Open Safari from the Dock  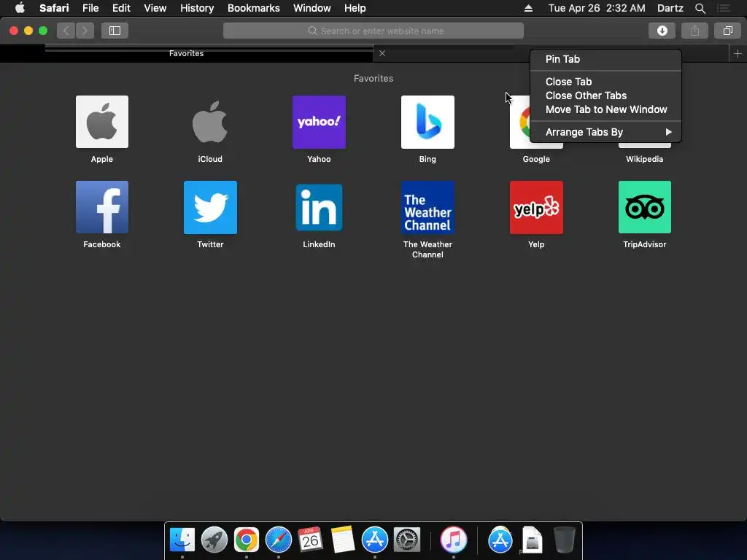(x=278, y=540)
